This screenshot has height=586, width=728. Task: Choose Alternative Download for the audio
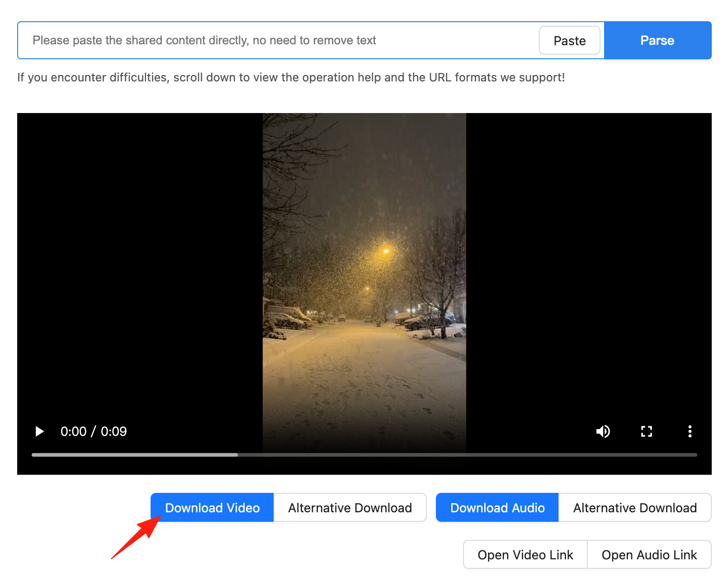[x=635, y=507]
